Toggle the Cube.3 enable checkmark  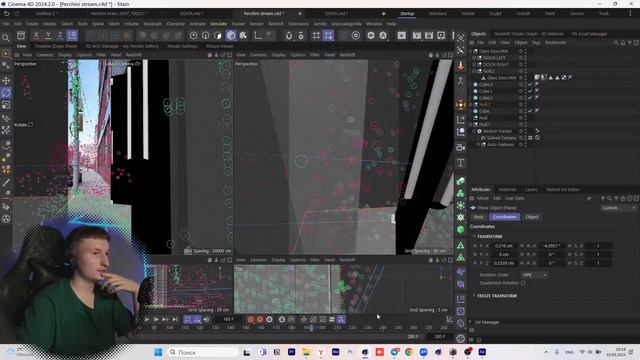tap(530, 84)
